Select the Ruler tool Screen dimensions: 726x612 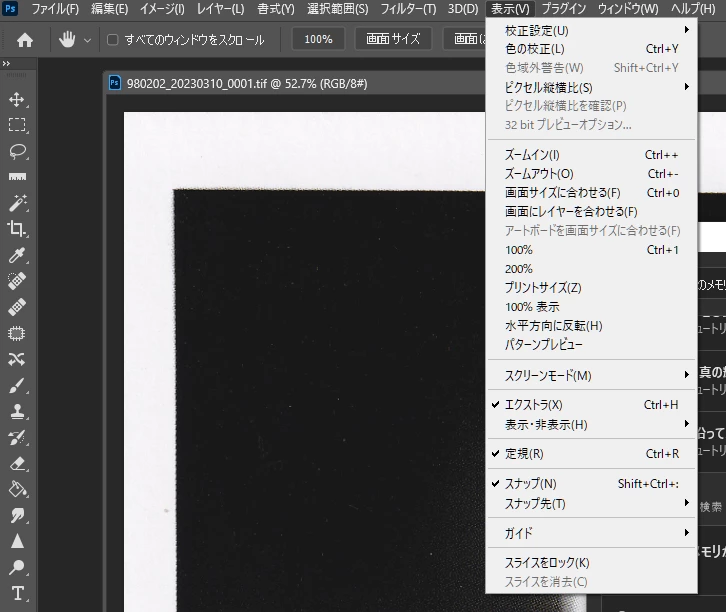pyautogui.click(x=17, y=177)
